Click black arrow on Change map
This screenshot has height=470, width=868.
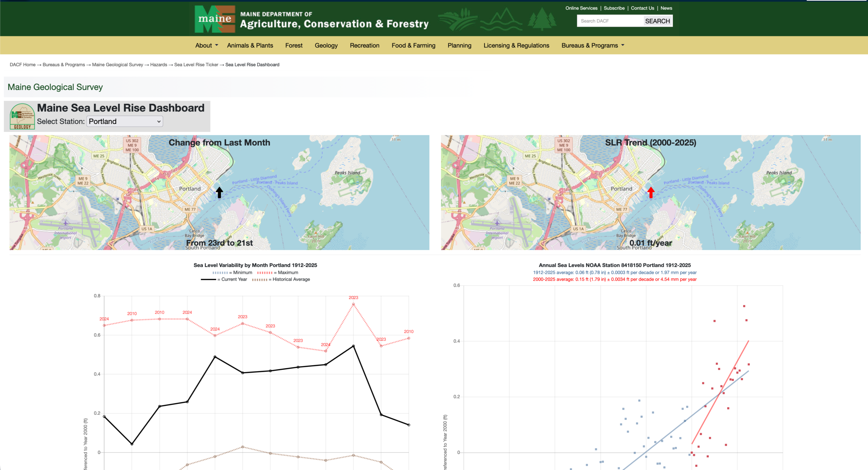(x=219, y=192)
